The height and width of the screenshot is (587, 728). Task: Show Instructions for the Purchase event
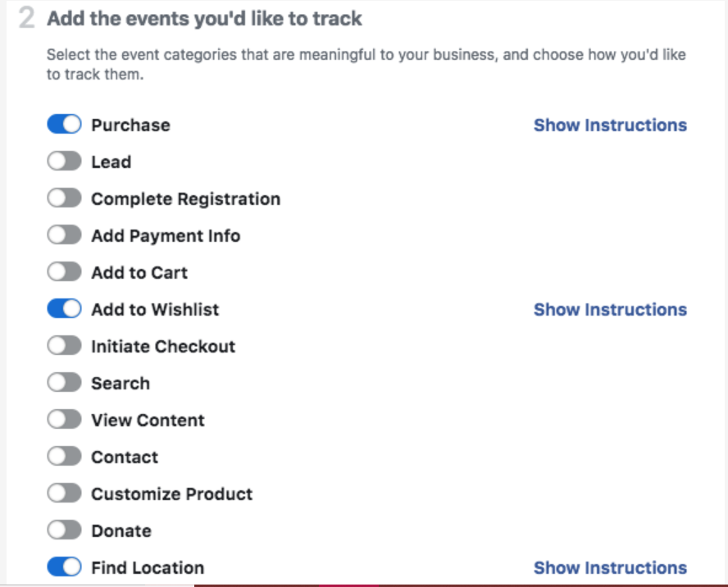click(610, 125)
